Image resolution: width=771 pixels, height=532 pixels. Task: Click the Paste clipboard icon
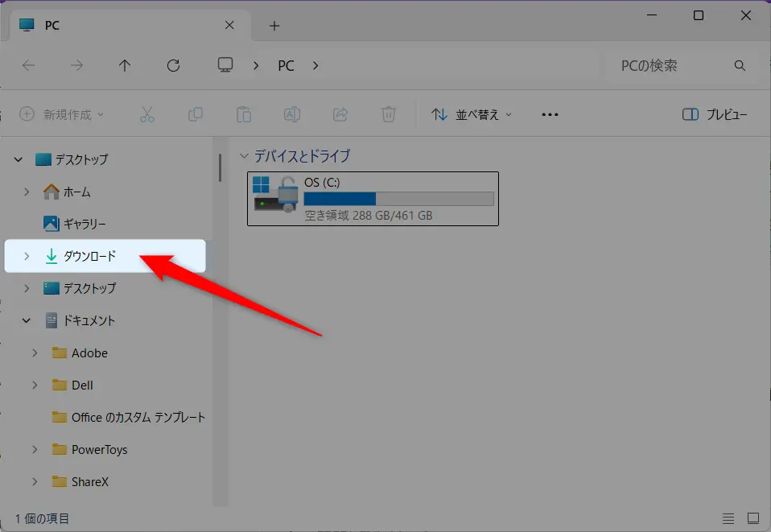(243, 114)
